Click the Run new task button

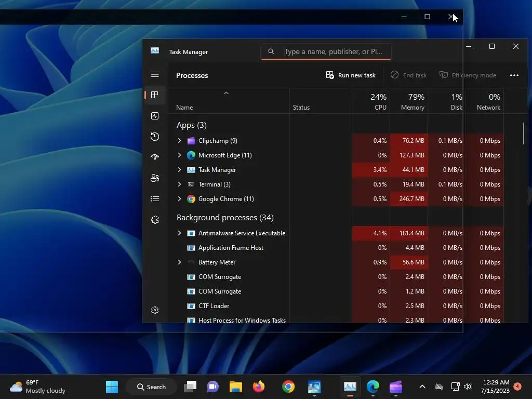pyautogui.click(x=351, y=75)
